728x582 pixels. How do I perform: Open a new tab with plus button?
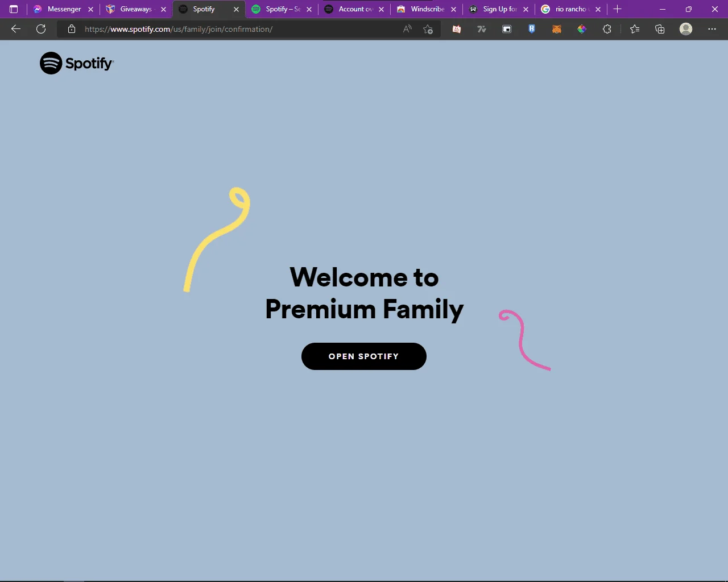618,9
